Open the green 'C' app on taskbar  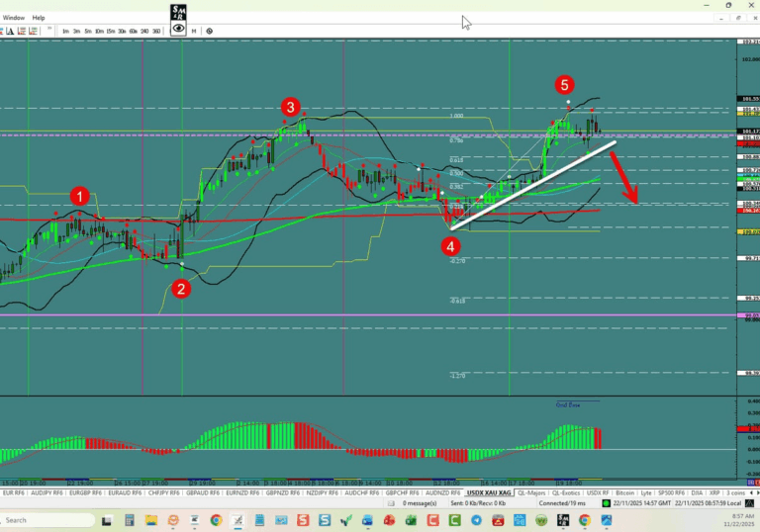454,521
